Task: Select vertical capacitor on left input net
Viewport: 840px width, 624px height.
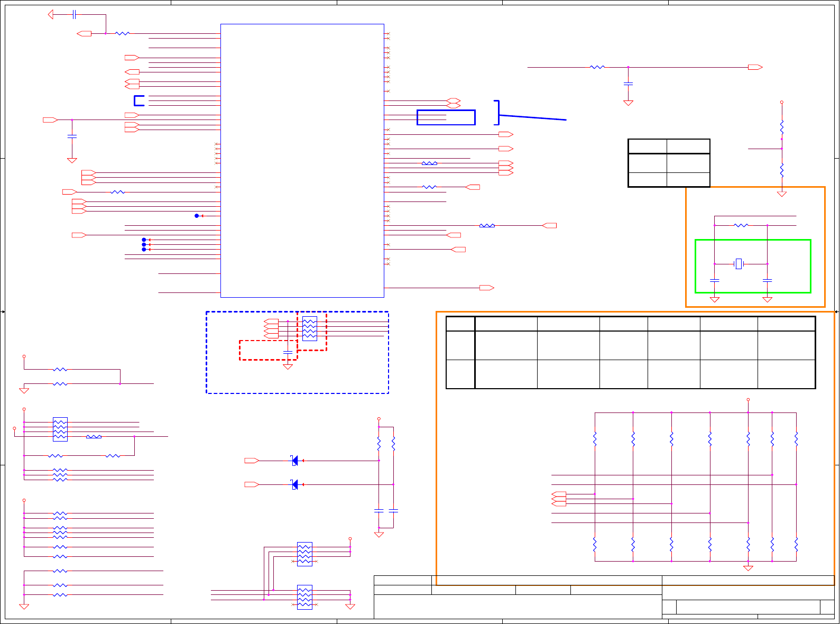Action: point(72,137)
